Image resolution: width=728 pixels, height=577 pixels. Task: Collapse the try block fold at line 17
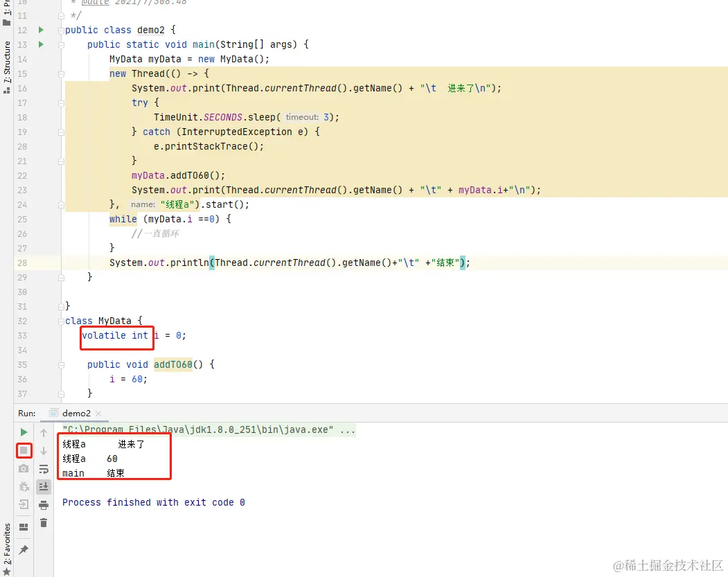coord(61,103)
